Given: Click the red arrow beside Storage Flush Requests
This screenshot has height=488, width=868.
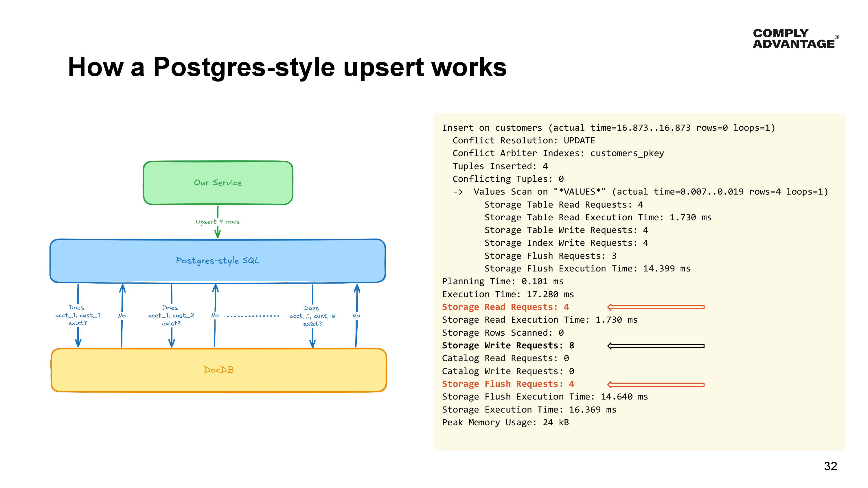Looking at the screenshot, I should coord(655,384).
